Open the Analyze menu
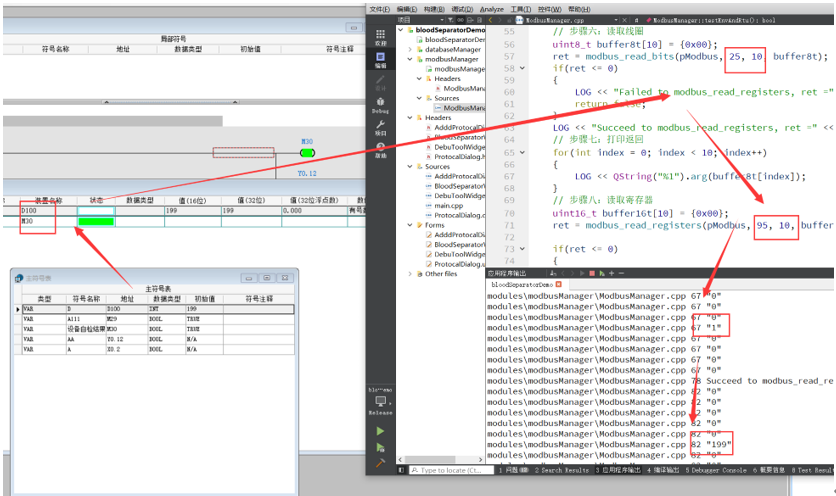The height and width of the screenshot is (496, 836). [493, 8]
